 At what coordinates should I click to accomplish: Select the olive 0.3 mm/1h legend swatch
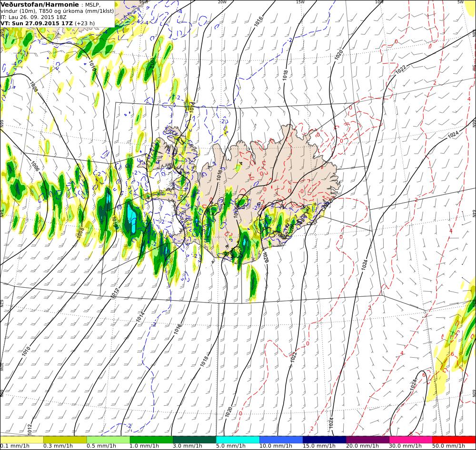click(x=65, y=440)
